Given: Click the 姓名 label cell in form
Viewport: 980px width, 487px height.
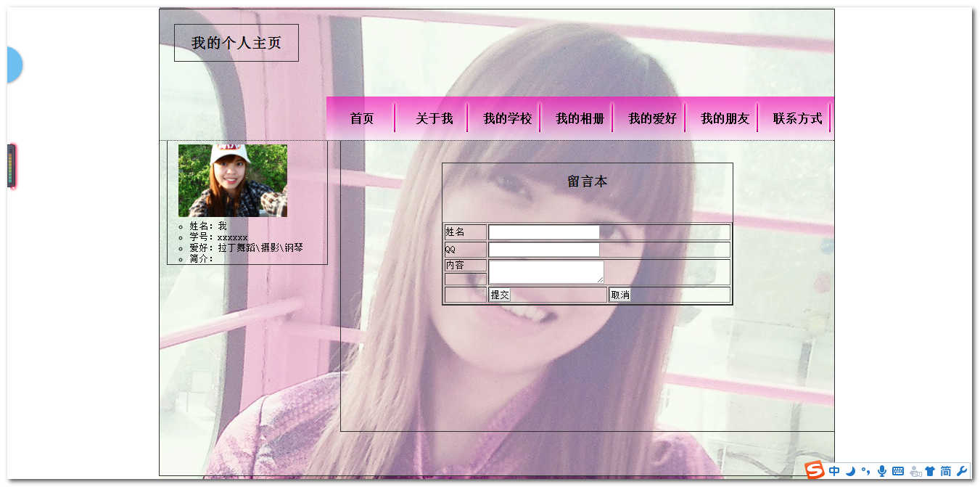Looking at the screenshot, I should (466, 232).
